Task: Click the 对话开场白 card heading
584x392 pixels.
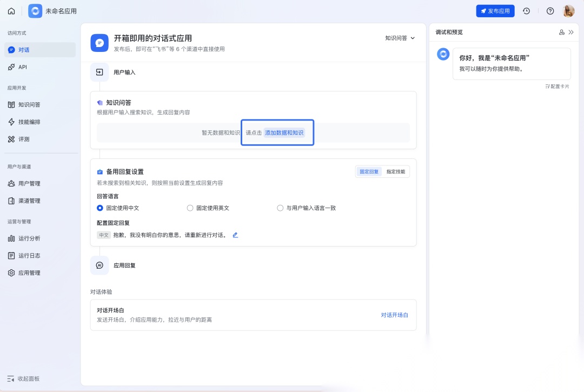Action: click(111, 310)
